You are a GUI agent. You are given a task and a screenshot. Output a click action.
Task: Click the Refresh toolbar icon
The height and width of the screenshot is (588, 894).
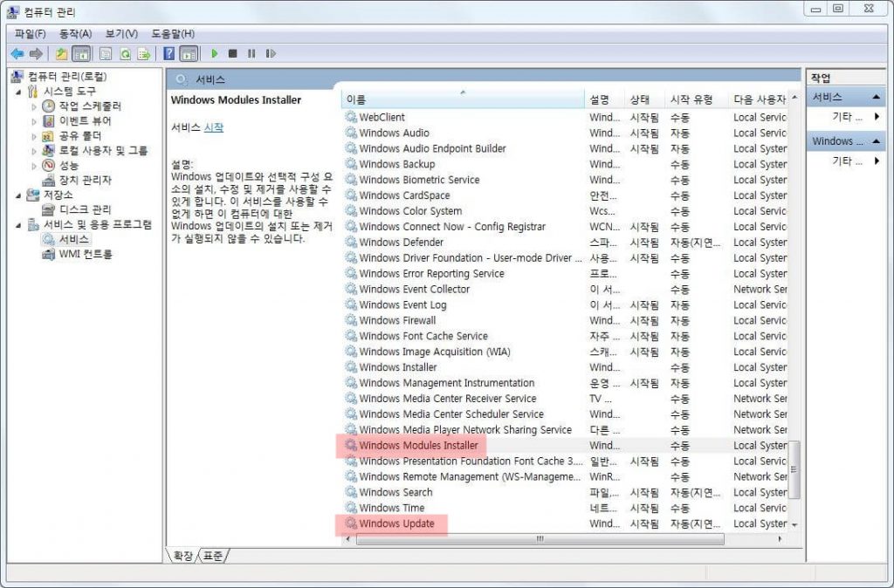tap(125, 53)
